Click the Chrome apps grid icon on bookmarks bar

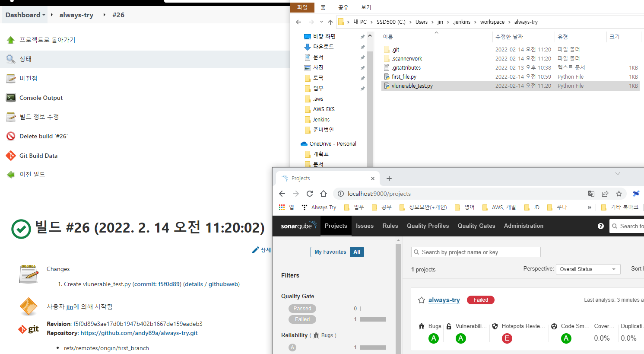coord(282,207)
